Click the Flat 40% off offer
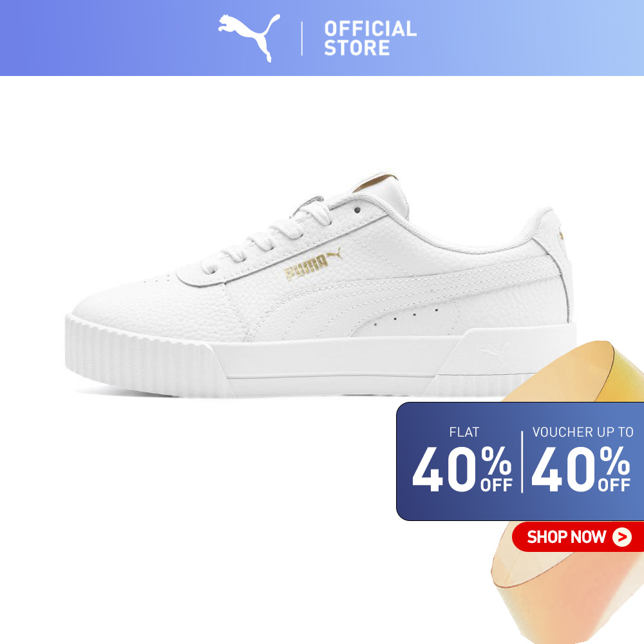 coord(462,460)
